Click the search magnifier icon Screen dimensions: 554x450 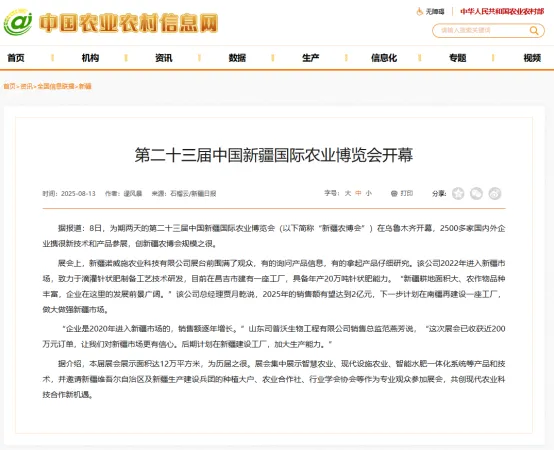click(534, 30)
